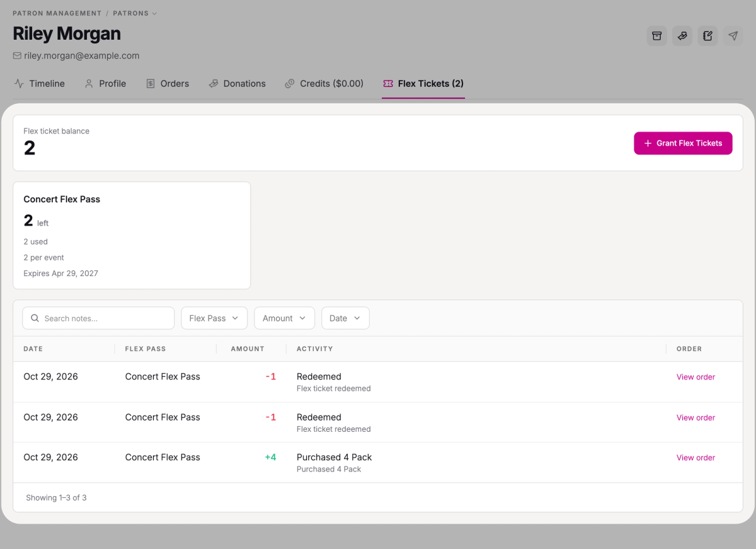Open the Amount filter dropdown
The image size is (756, 549).
pyautogui.click(x=284, y=318)
